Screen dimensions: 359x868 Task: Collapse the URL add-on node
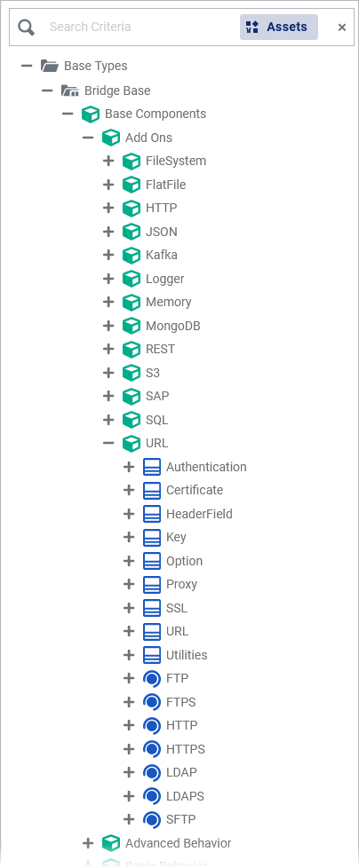[108, 444]
